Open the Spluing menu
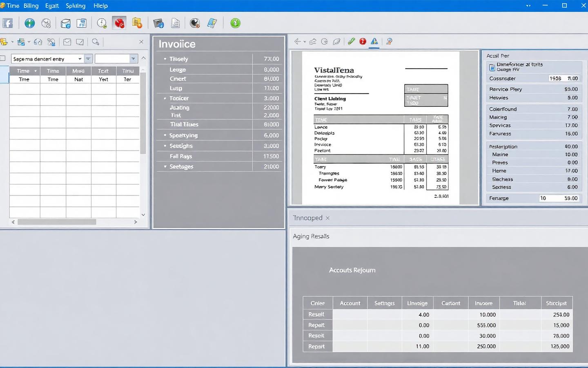The width and height of the screenshot is (588, 368). tap(76, 6)
